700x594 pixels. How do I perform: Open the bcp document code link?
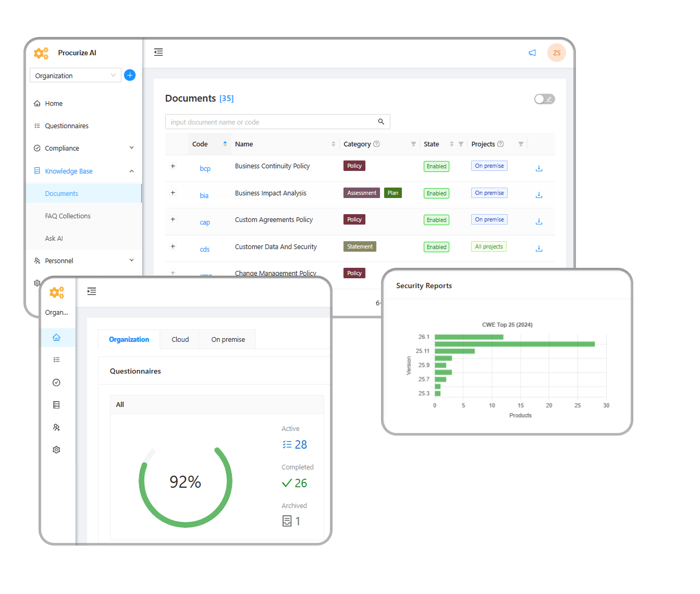coord(205,168)
